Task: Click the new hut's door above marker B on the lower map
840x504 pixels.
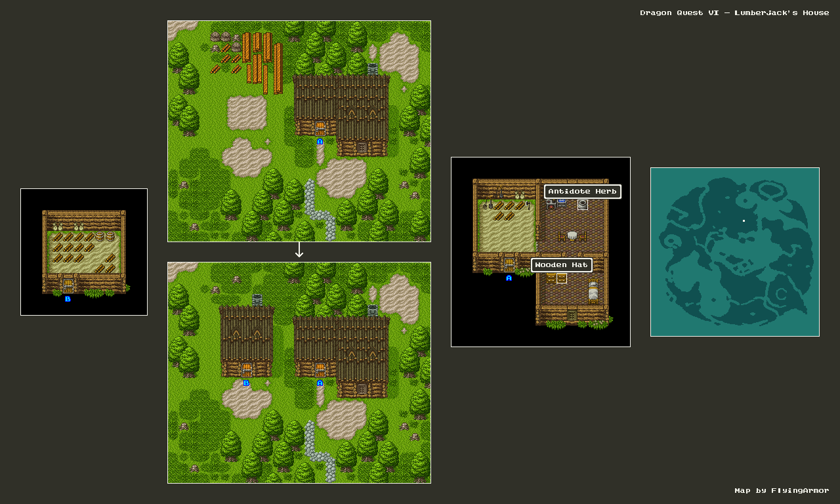Action: coord(247,370)
